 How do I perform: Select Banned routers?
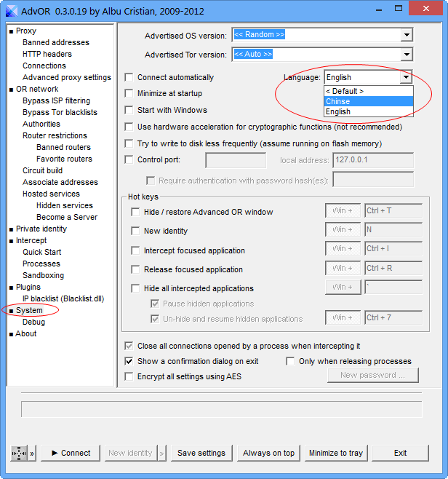pos(63,147)
